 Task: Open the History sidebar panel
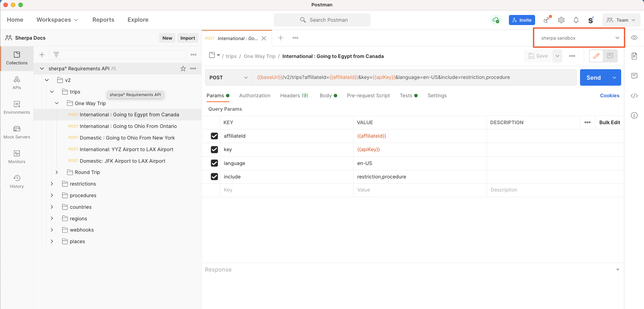[x=17, y=181]
